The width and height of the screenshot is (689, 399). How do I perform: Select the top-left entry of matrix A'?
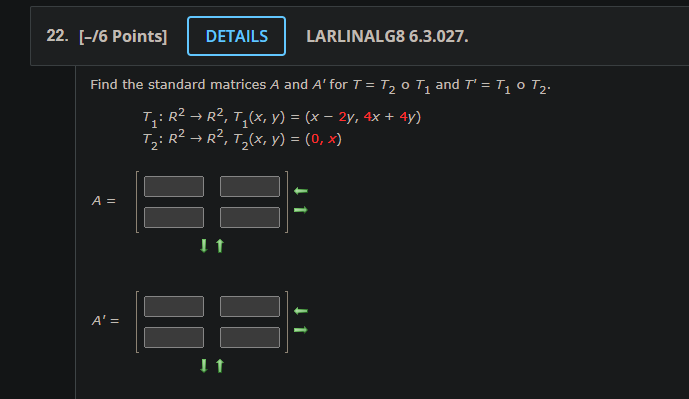pyautogui.click(x=174, y=306)
